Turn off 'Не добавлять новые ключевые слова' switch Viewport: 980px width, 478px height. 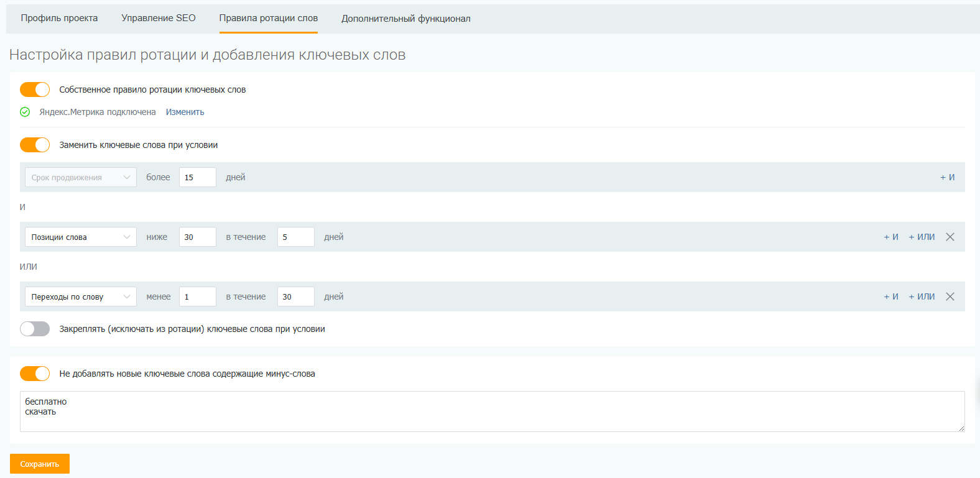[x=35, y=374]
